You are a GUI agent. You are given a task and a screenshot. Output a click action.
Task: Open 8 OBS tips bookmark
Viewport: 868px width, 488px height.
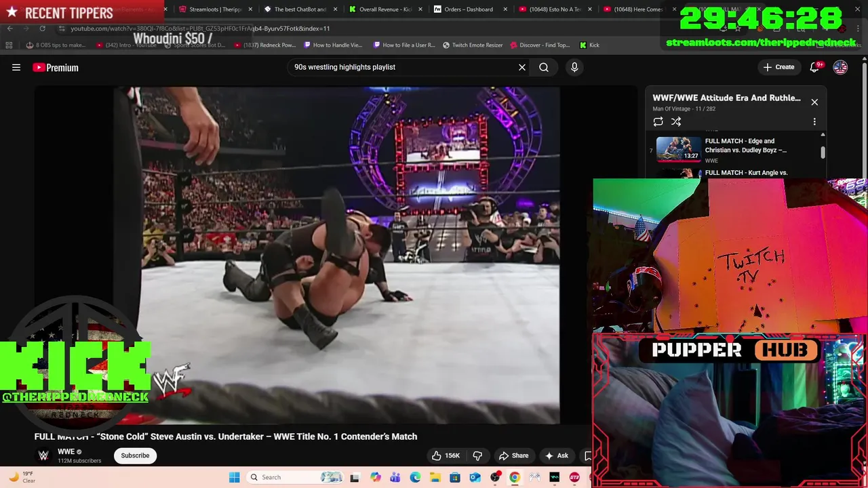(x=56, y=45)
